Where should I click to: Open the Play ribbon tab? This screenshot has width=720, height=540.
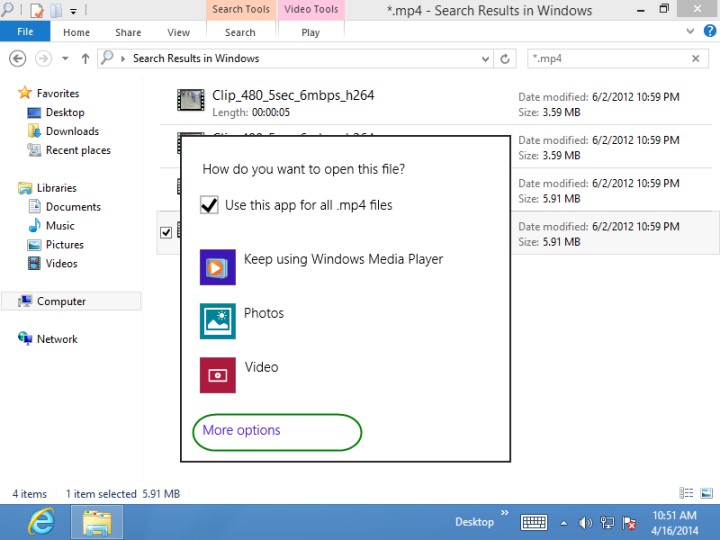(310, 32)
